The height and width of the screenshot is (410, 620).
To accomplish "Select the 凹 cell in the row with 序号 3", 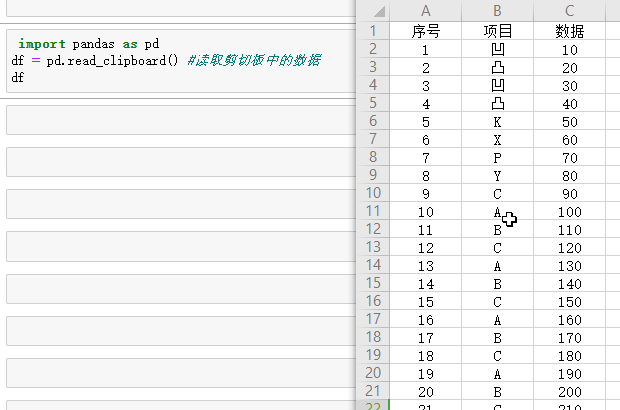I will 497,86.
